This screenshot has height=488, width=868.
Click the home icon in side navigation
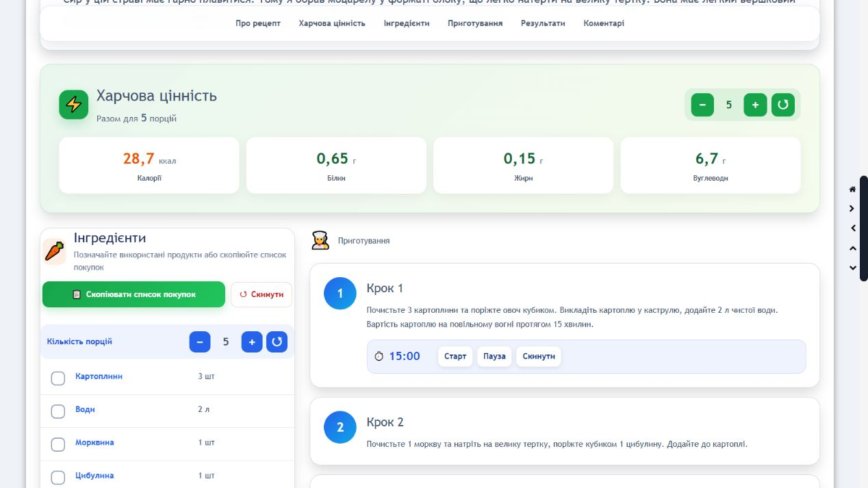pyautogui.click(x=852, y=189)
